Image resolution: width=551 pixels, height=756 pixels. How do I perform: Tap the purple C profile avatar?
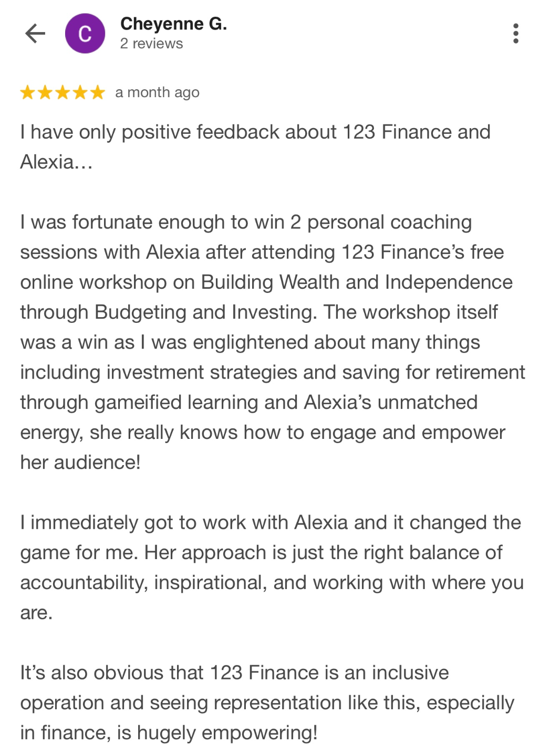click(85, 34)
